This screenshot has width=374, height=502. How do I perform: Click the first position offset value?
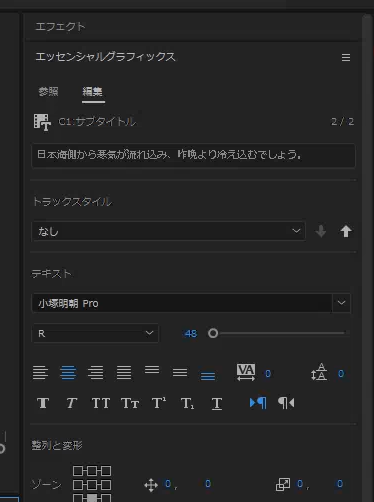168,484
